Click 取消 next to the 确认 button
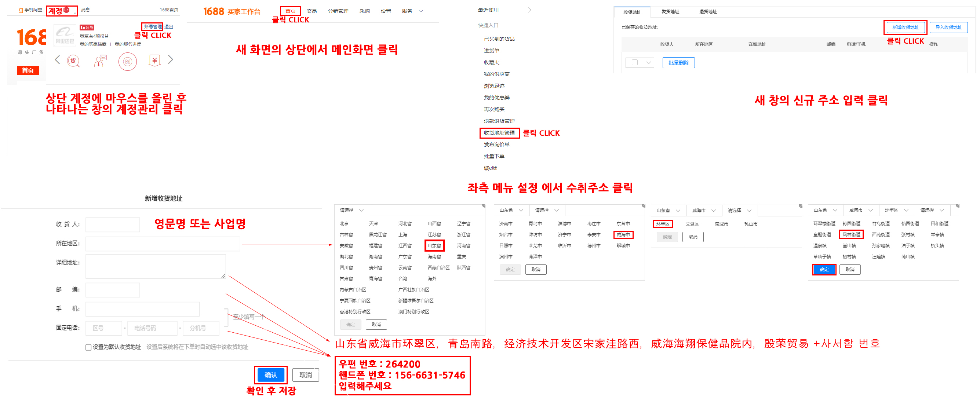The height and width of the screenshot is (413, 980). pyautogui.click(x=306, y=375)
